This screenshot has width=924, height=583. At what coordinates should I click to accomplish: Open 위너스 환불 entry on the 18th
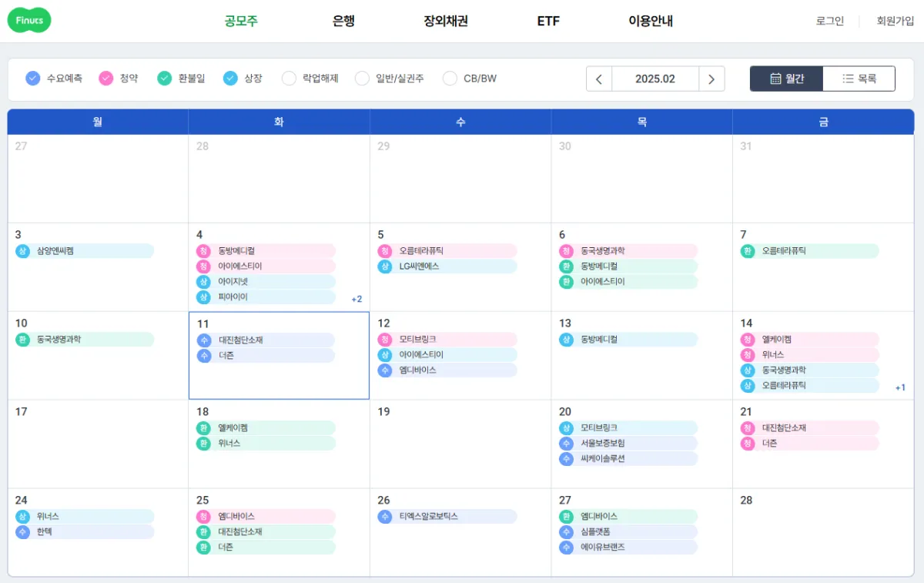click(266, 444)
